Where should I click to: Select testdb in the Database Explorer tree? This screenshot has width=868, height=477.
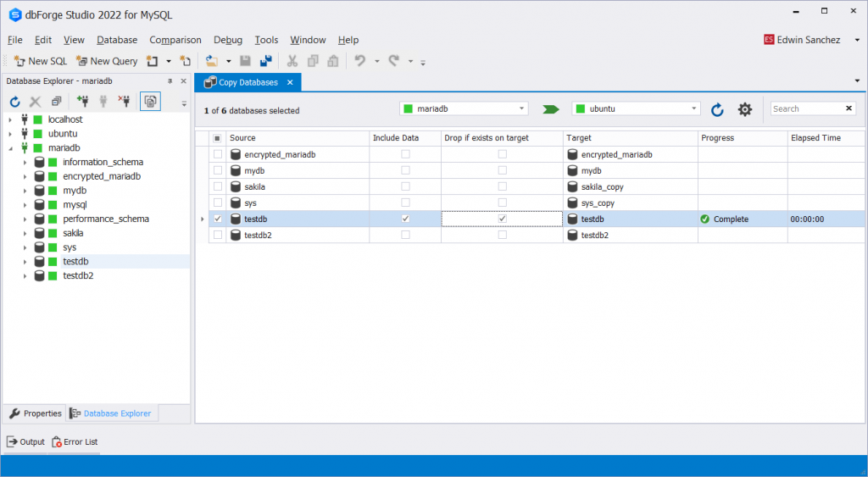coord(75,262)
